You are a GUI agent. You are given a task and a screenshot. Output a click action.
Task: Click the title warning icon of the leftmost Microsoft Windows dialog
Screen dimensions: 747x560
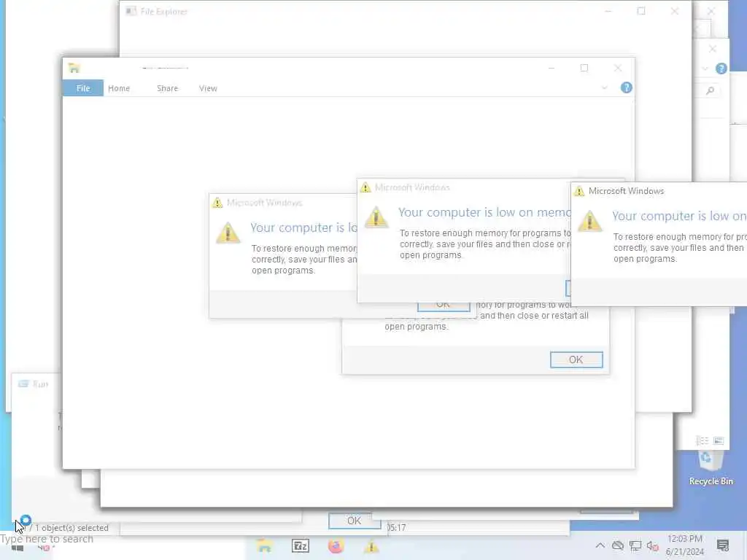click(217, 203)
